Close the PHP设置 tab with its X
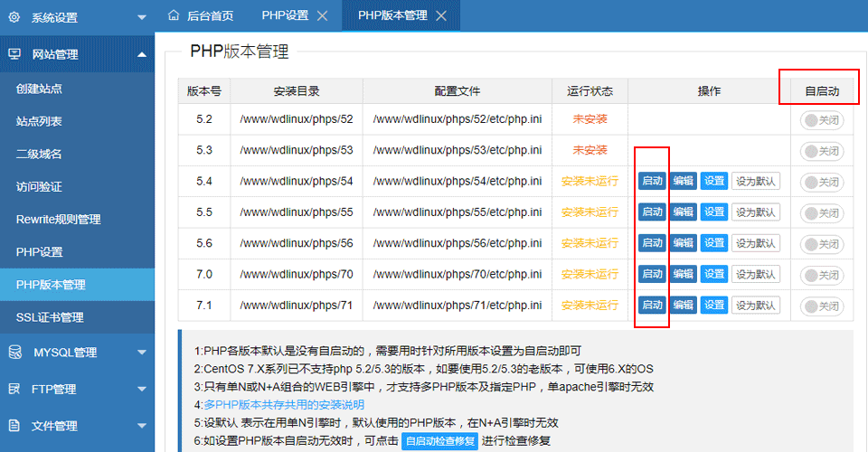This screenshot has width=868, height=452. (325, 16)
